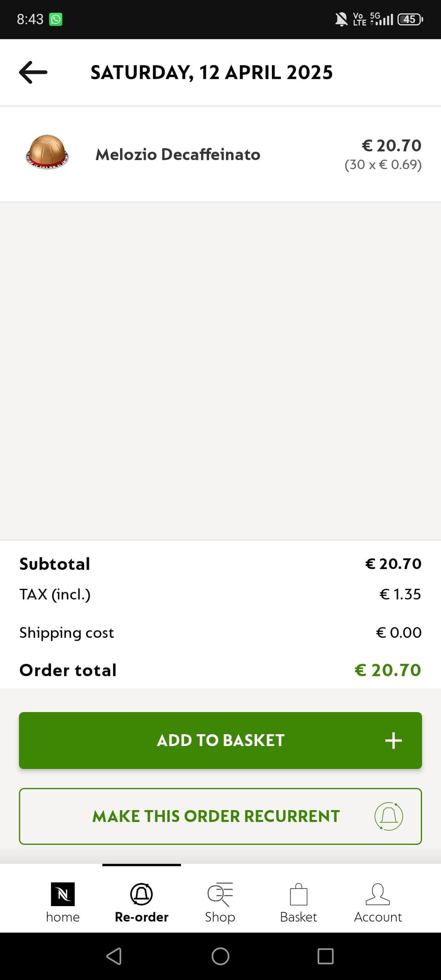Tap the Melozio Decaffeinato product name
The width and height of the screenshot is (441, 980).
(x=178, y=155)
